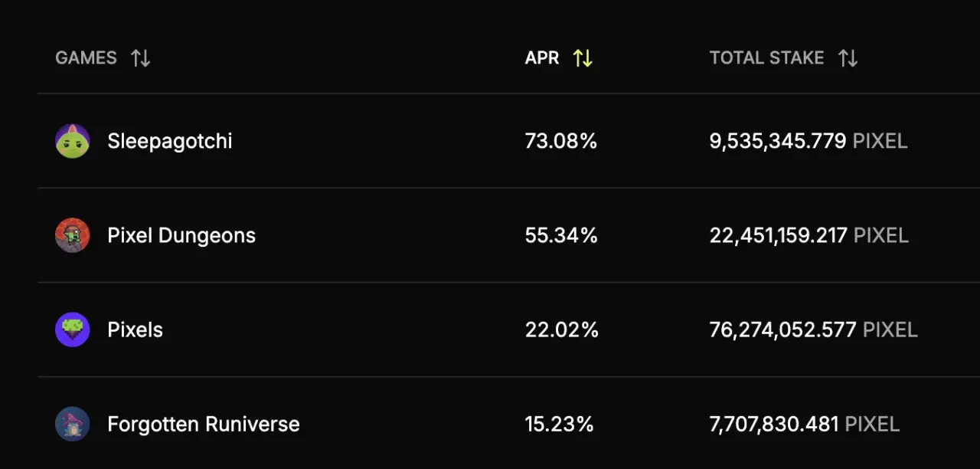
Task: Select the 73.08% APR value
Action: pos(561,141)
